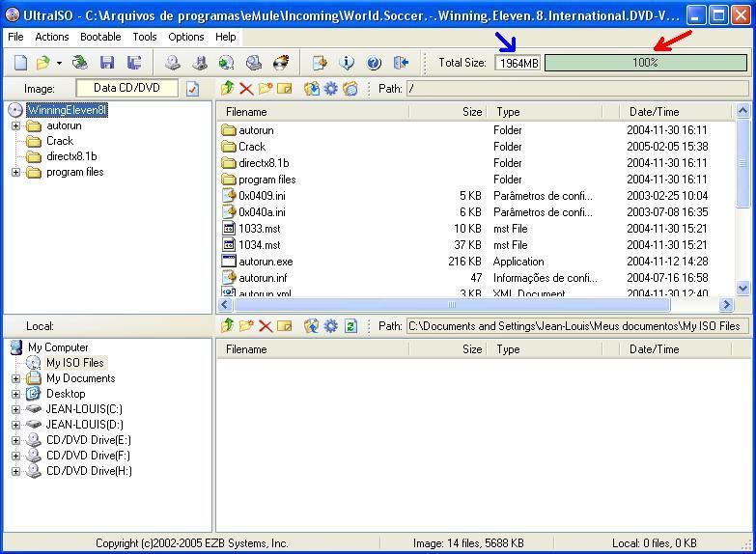Expand the CD/DVD Drive(E:) node

[x=15, y=440]
